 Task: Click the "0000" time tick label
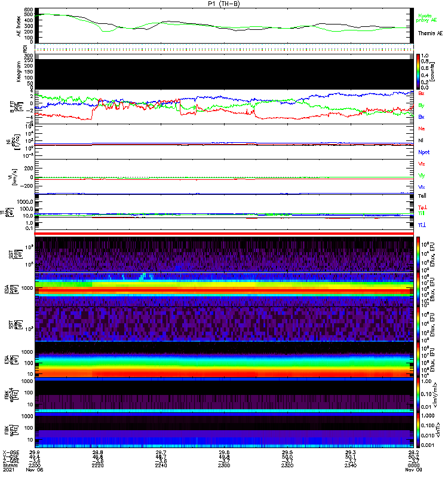[413, 465]
